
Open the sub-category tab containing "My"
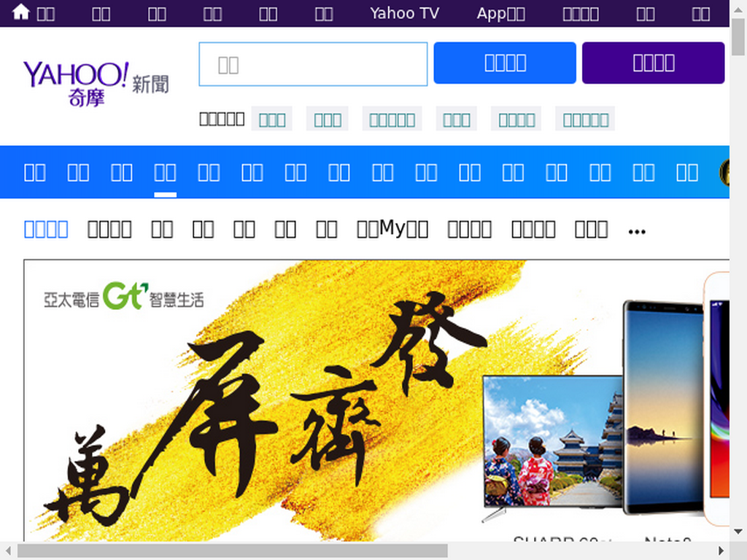tap(392, 229)
